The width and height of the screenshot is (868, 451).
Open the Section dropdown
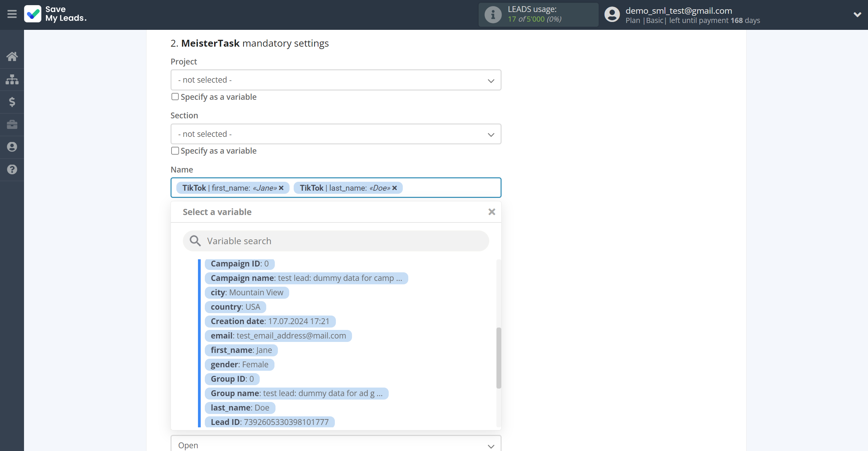coord(336,134)
